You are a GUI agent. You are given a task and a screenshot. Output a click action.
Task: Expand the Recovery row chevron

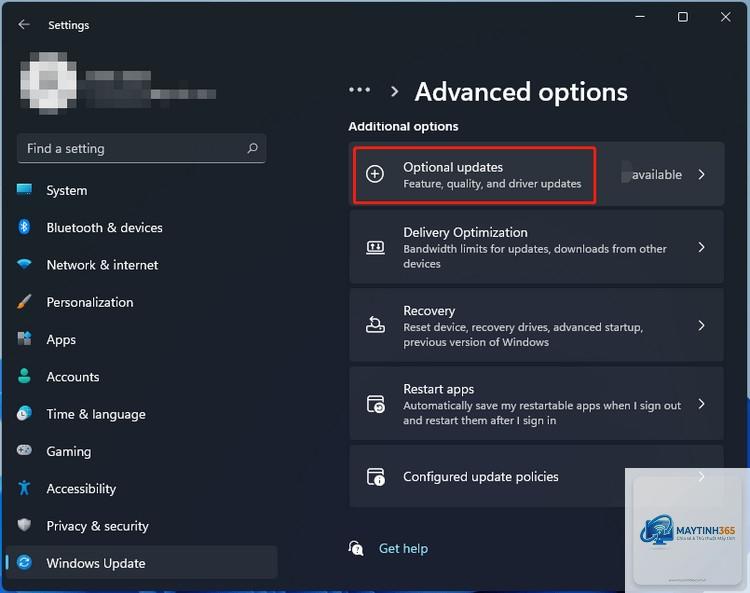tap(701, 326)
